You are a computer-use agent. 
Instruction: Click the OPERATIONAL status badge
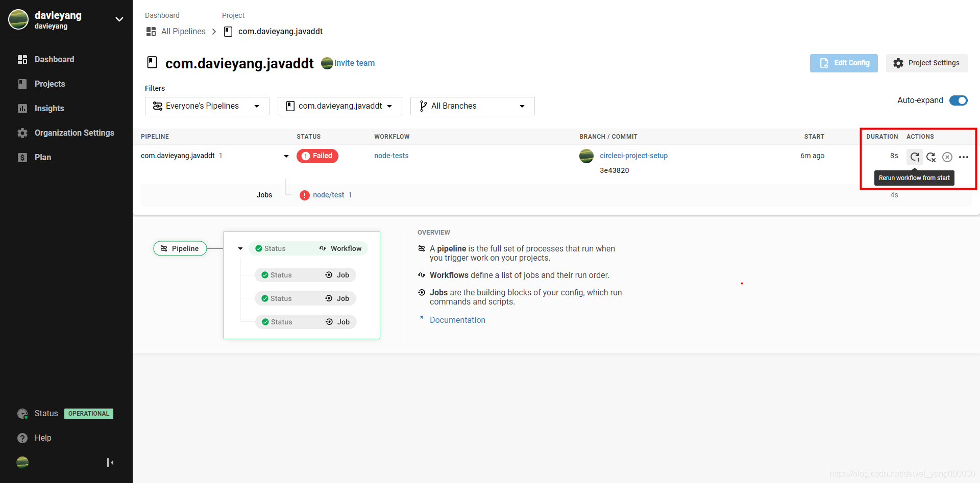click(x=89, y=414)
